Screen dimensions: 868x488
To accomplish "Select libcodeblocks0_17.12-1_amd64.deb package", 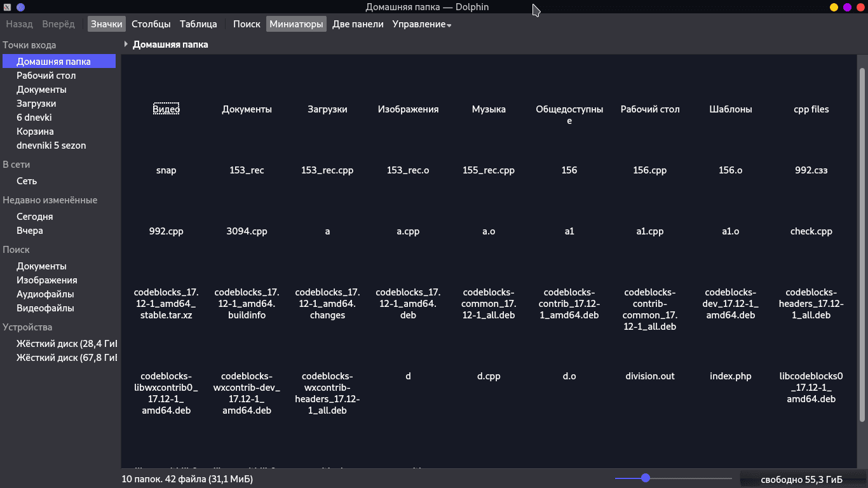I will pyautogui.click(x=811, y=388).
